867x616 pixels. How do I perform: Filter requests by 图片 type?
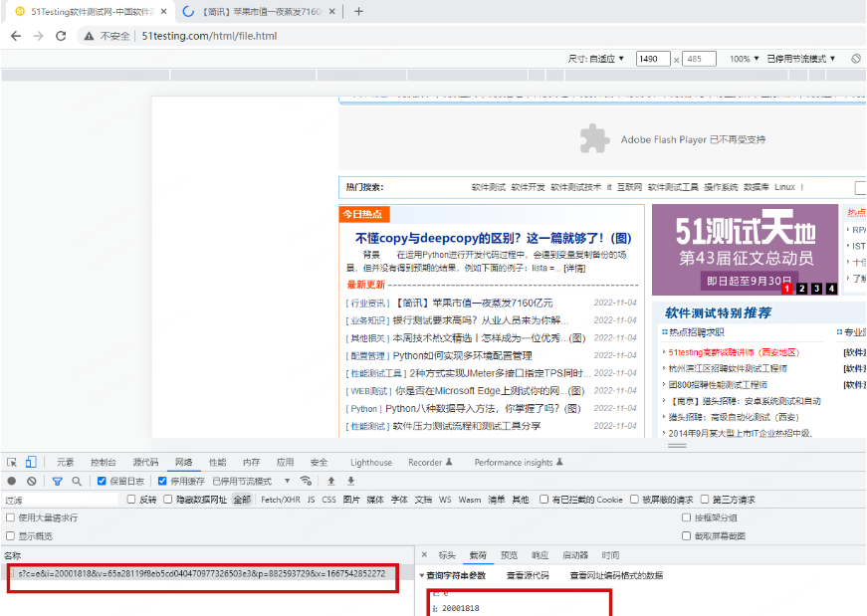click(351, 500)
